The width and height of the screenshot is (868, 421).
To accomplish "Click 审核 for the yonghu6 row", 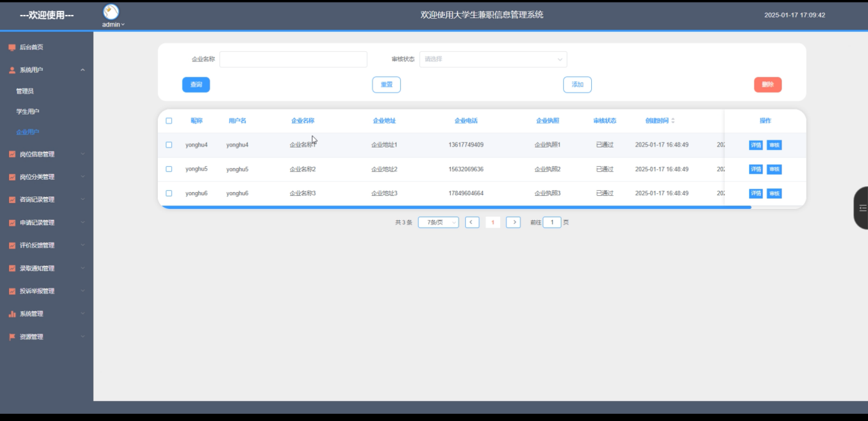I will coord(774,193).
